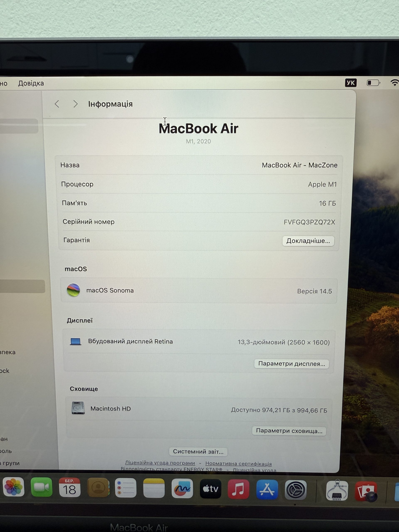Open System Information chip icon in Dock
Viewport: 399px width, 532px height.
pyautogui.click(x=337, y=490)
